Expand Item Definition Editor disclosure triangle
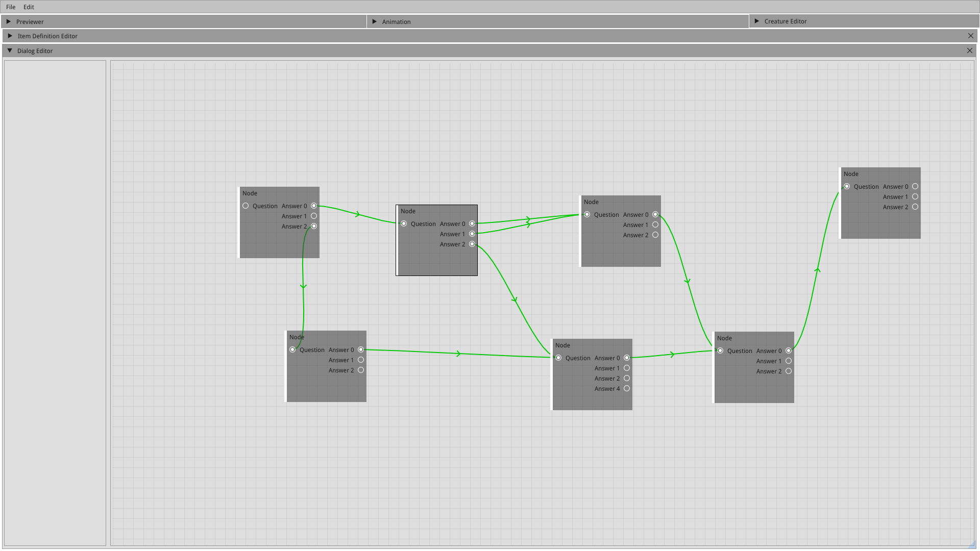Image resolution: width=980 pixels, height=551 pixels. point(10,36)
